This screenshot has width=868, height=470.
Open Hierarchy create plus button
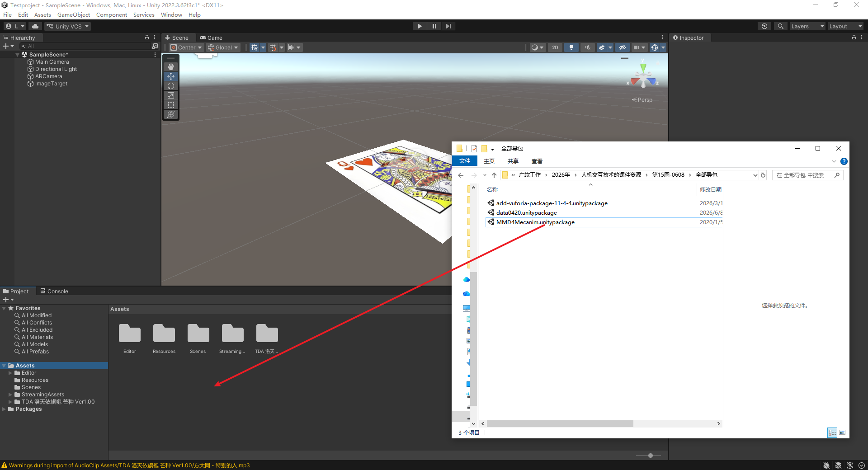click(x=8, y=46)
